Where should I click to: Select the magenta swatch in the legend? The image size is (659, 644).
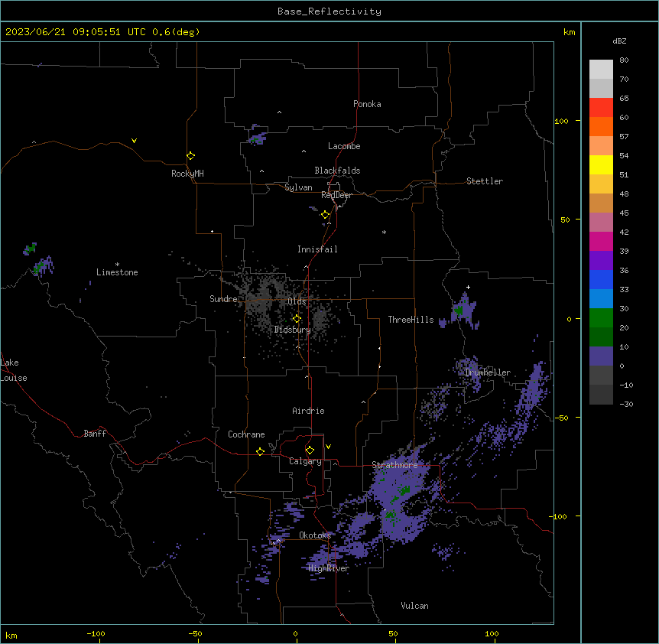(x=601, y=241)
